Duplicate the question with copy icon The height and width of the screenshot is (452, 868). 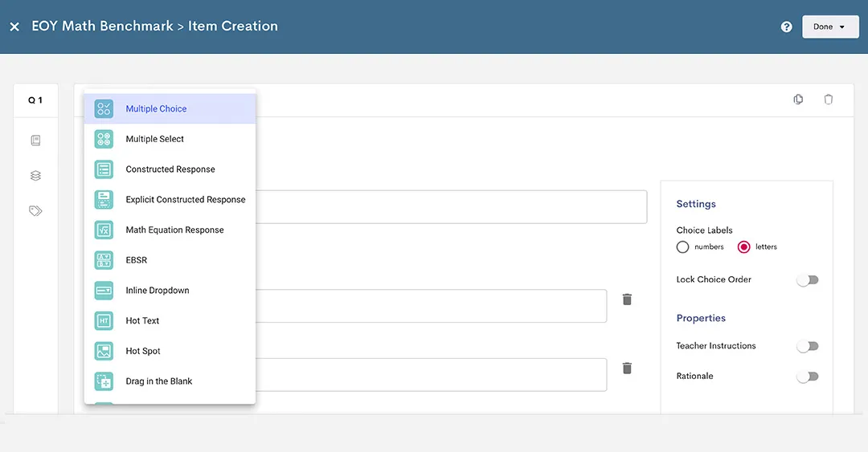click(x=798, y=99)
